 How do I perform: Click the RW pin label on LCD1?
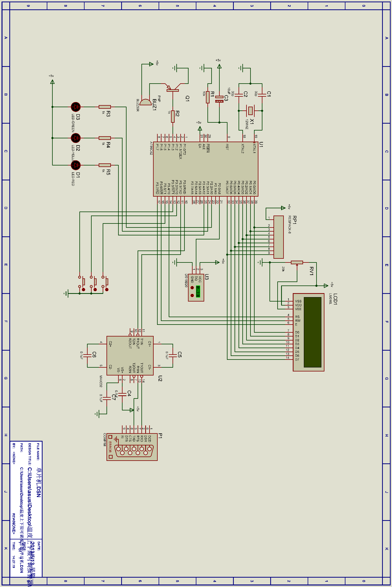(x=298, y=321)
